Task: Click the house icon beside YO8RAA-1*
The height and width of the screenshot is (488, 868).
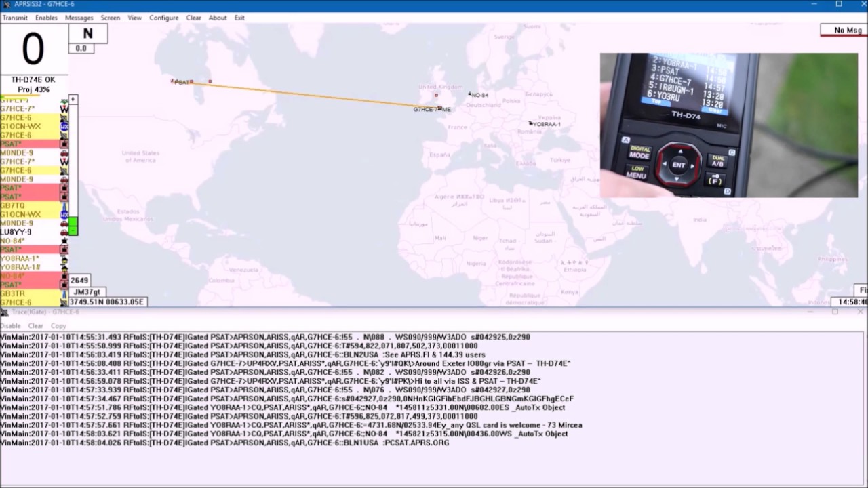Action: pyautogui.click(x=64, y=258)
